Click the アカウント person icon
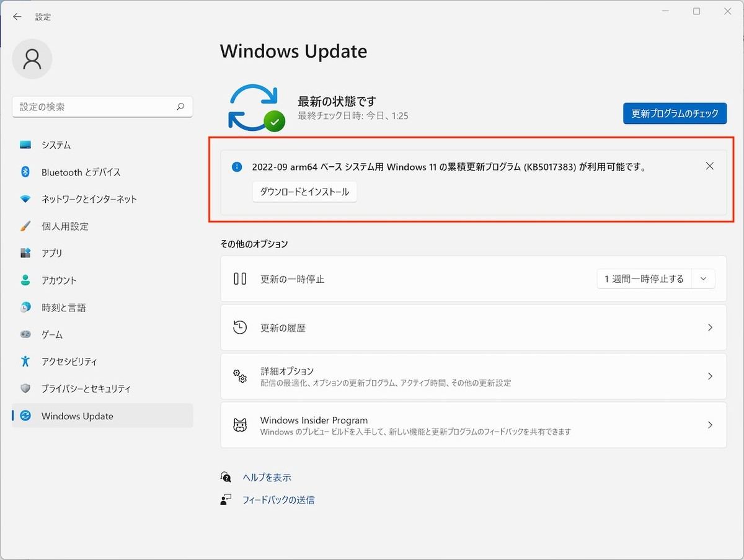This screenshot has width=744, height=560. click(x=25, y=280)
